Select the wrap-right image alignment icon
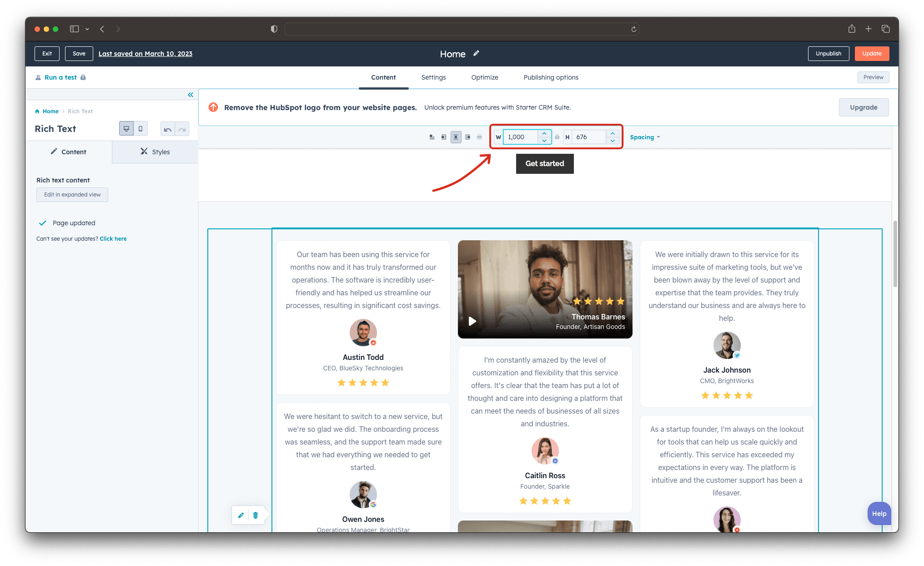The width and height of the screenshot is (924, 566). point(467,137)
